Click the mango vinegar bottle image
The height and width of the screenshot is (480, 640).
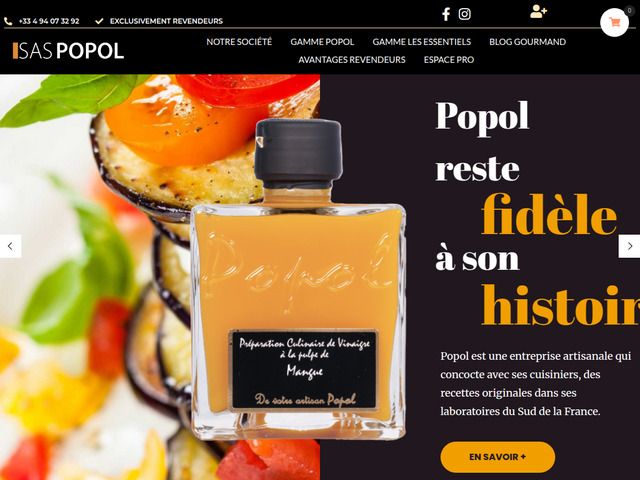point(298,280)
